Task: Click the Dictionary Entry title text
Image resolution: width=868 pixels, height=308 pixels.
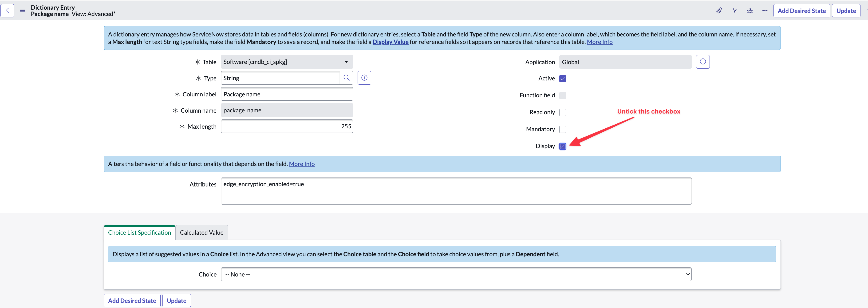Action: tap(53, 8)
